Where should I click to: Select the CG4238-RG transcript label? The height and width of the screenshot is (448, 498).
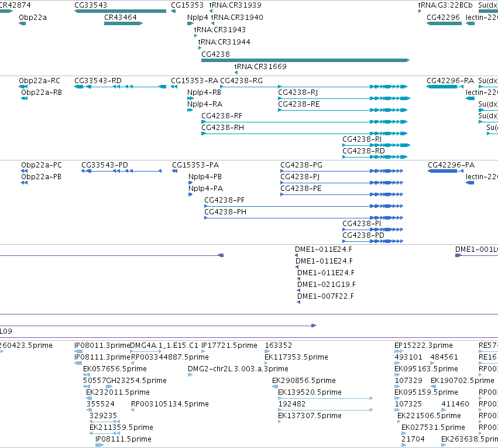click(x=241, y=81)
